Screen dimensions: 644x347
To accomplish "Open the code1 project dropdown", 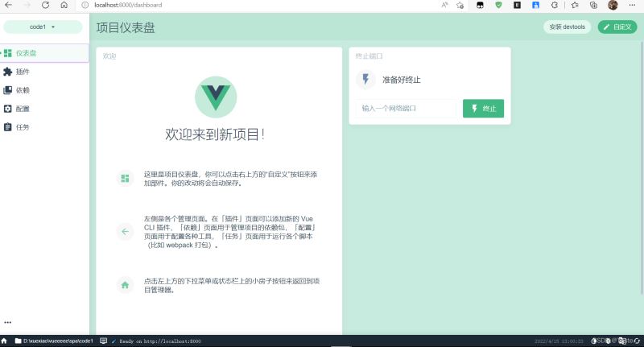I will 43,27.
